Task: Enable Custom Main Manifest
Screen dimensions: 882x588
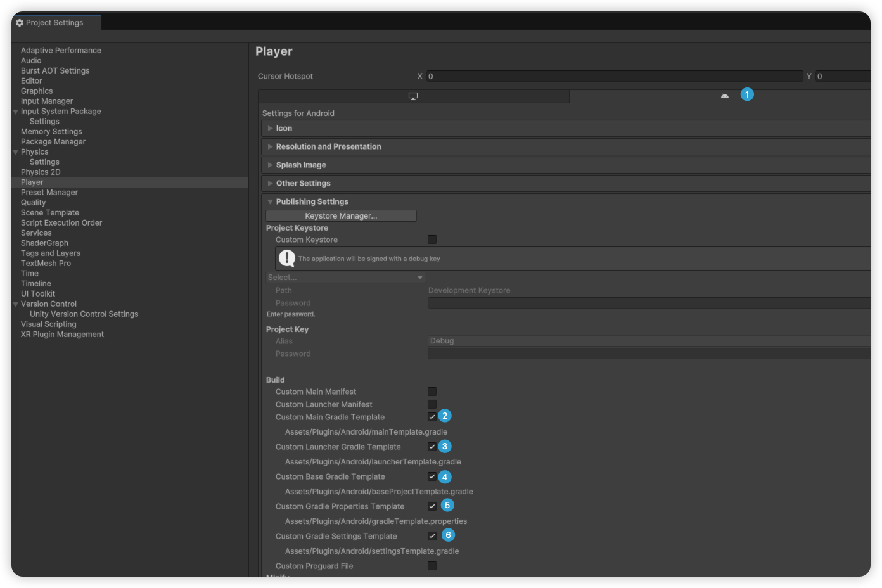Action: pyautogui.click(x=432, y=392)
